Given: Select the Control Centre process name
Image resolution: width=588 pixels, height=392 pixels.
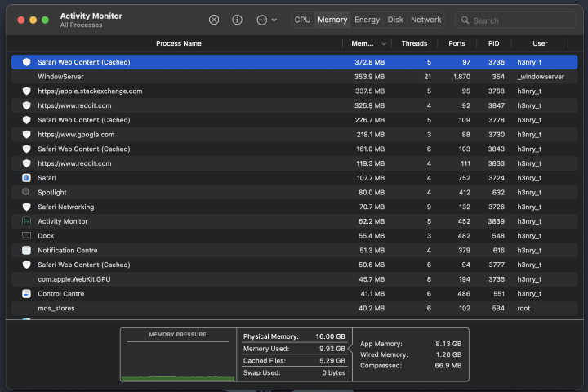Looking at the screenshot, I should pyautogui.click(x=60, y=294).
